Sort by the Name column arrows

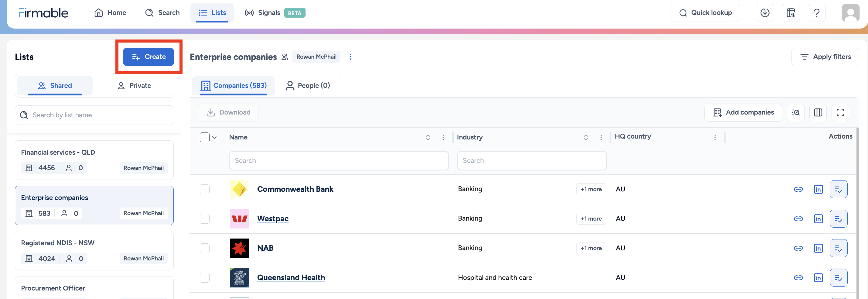coord(428,137)
